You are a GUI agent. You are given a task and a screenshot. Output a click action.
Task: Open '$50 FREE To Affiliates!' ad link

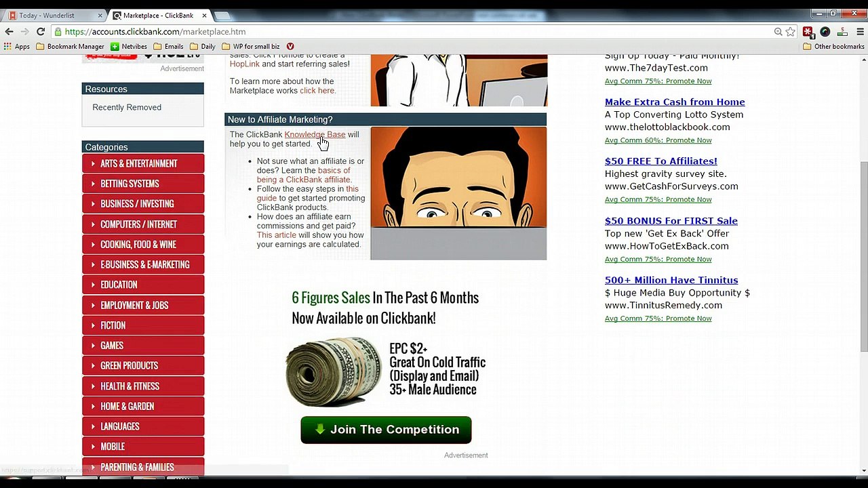[661, 161]
